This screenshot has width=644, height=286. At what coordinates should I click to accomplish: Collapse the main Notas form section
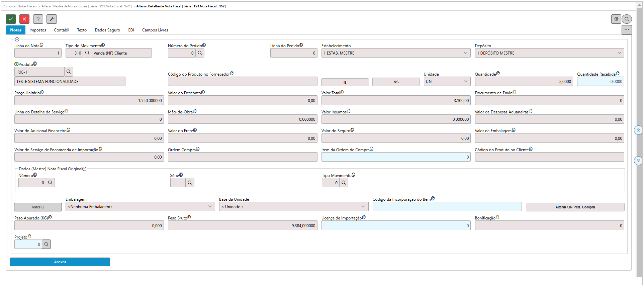coord(17,39)
